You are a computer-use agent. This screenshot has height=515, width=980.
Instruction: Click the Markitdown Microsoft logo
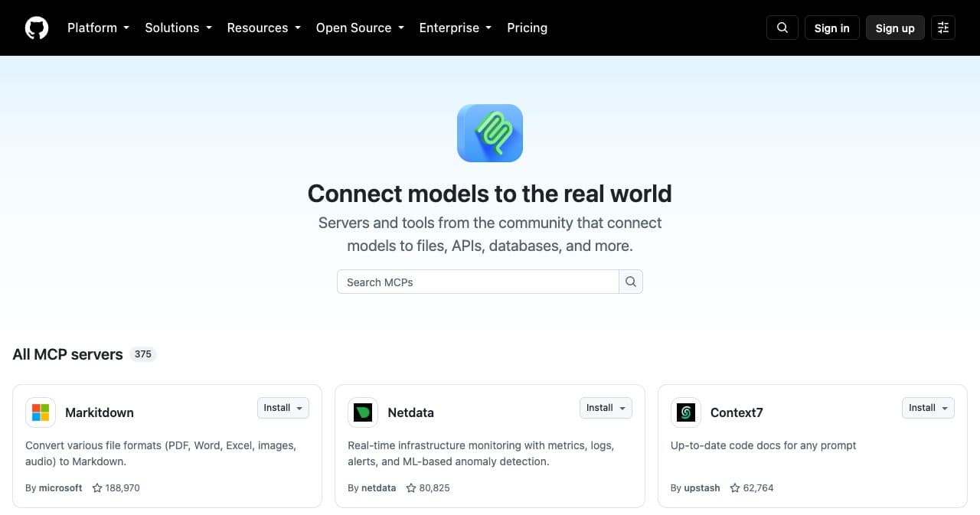point(41,412)
